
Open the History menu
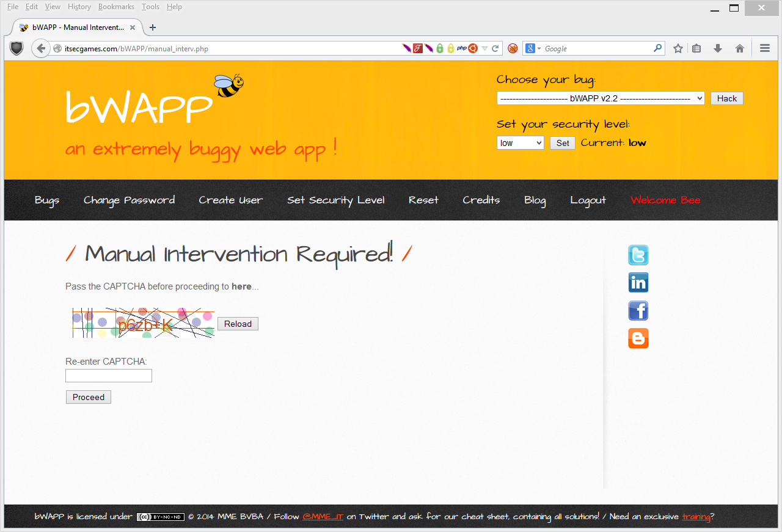[x=79, y=7]
